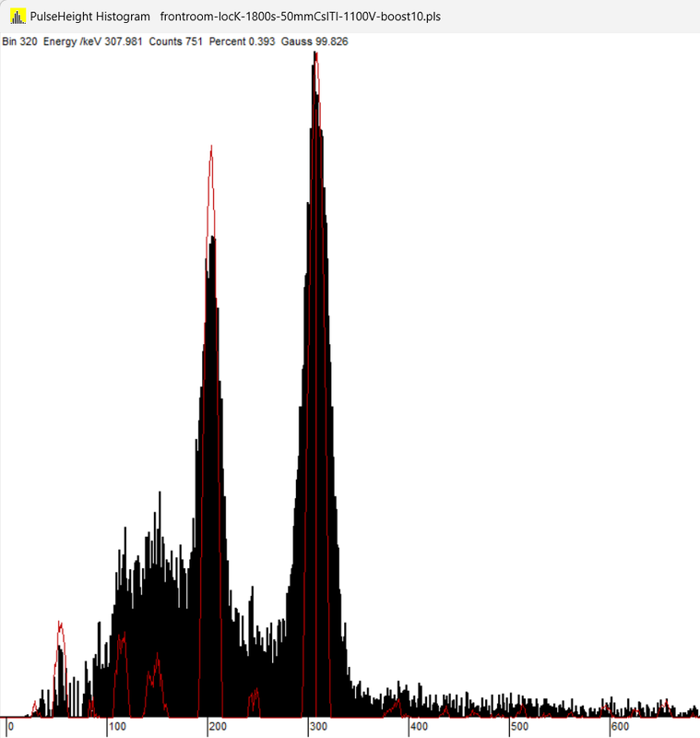Click the x-axis label 100
Image resolution: width=700 pixels, height=738 pixels.
click(117, 726)
